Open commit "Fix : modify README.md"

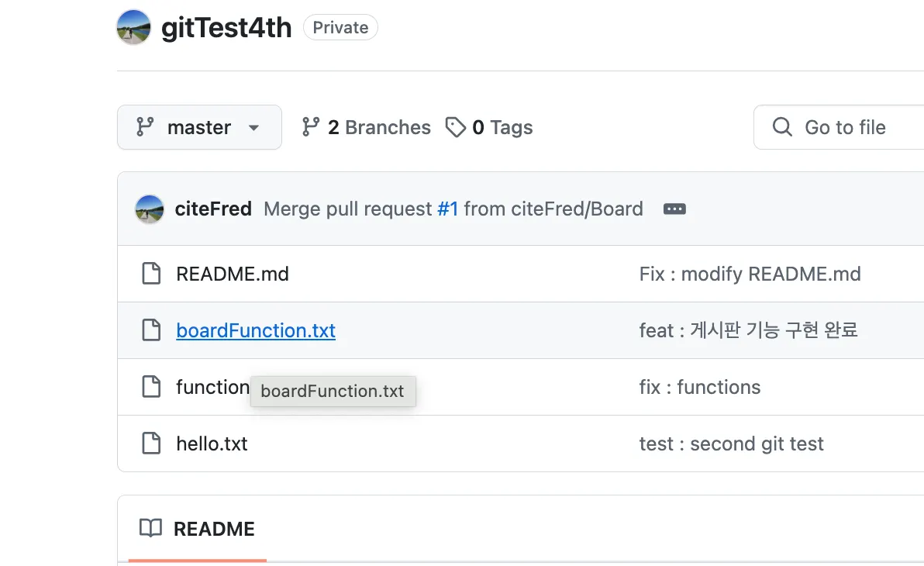coord(750,274)
